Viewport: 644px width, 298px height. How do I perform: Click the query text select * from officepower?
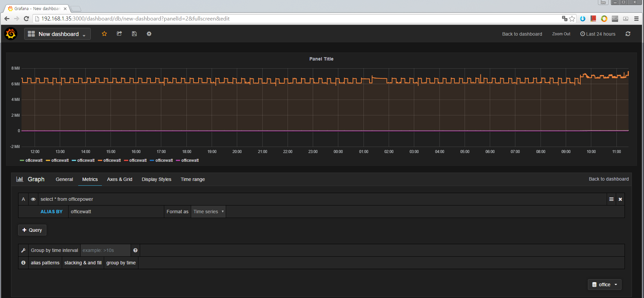pos(67,199)
